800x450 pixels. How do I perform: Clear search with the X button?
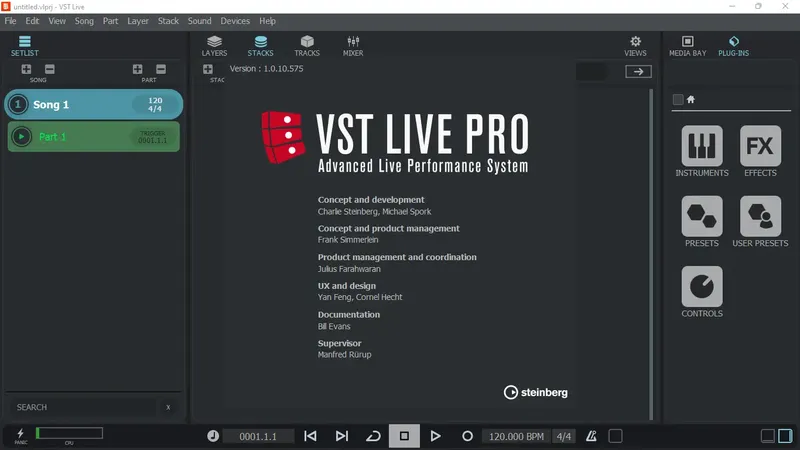tap(168, 407)
